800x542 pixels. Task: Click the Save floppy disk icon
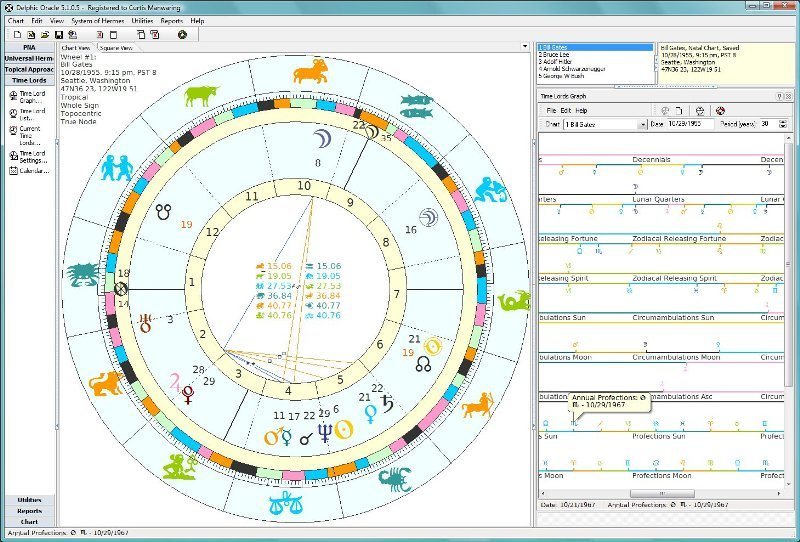point(59,34)
